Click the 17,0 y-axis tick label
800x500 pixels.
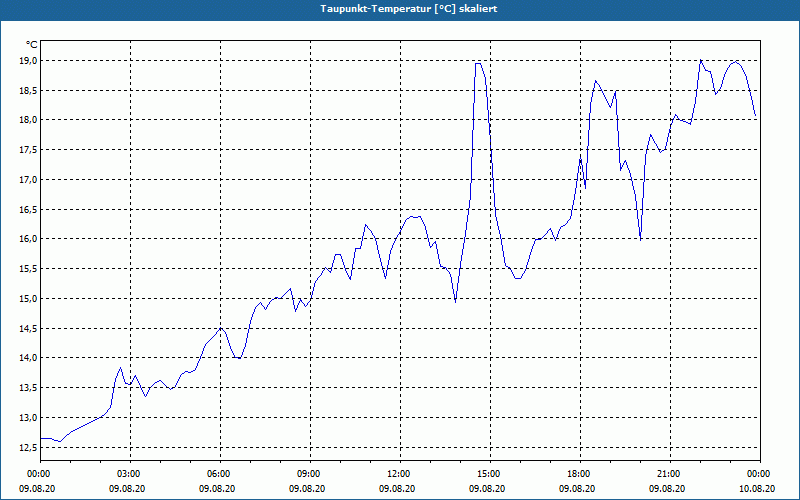pos(28,180)
